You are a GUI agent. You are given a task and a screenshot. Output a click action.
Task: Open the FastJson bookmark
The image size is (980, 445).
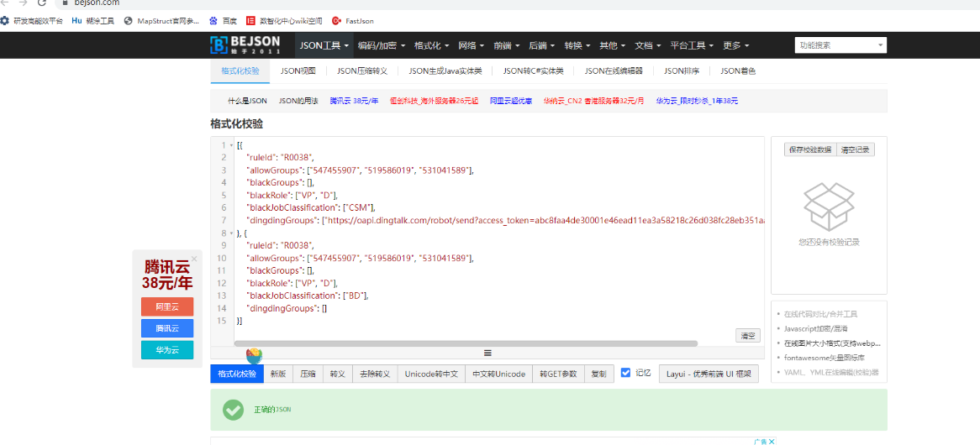353,21
